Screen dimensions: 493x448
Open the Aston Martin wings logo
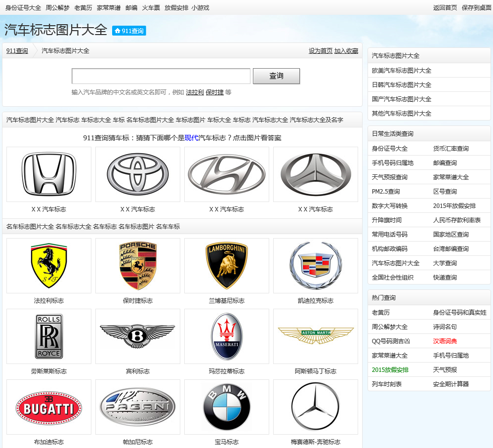click(x=316, y=336)
